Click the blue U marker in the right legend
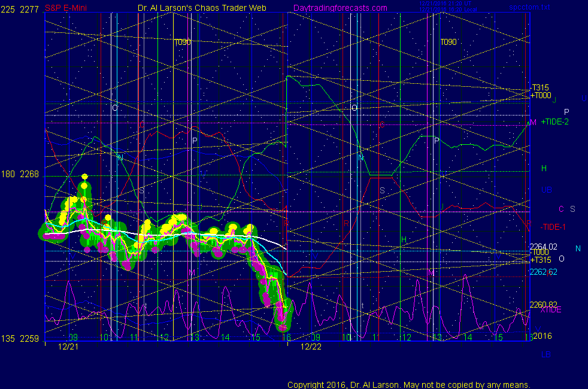The width and height of the screenshot is (588, 389). tap(584, 98)
